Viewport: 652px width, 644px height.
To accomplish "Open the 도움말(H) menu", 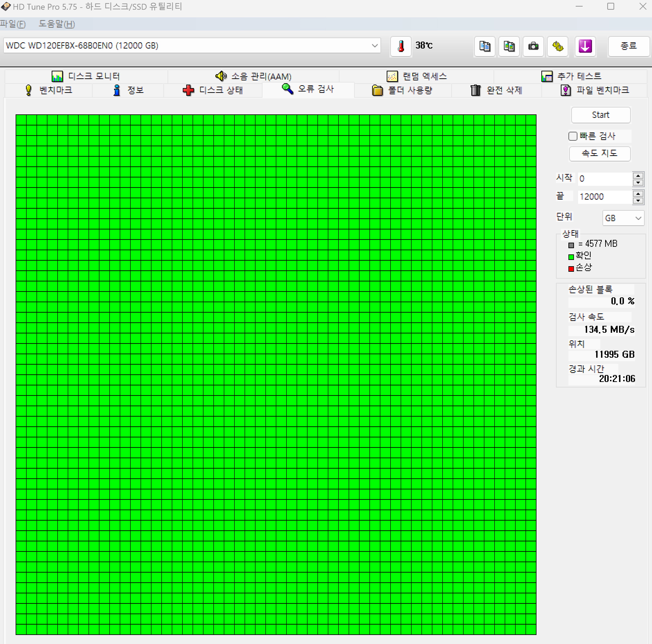I will (x=57, y=24).
